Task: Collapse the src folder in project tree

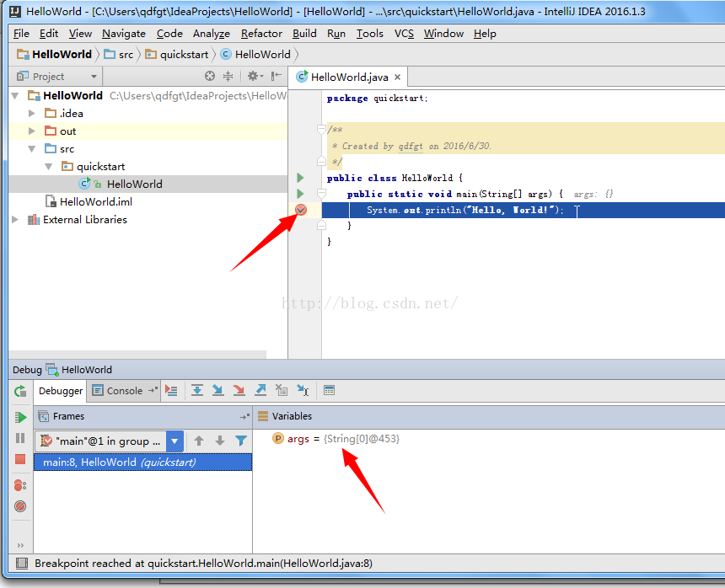Action: click(x=32, y=149)
